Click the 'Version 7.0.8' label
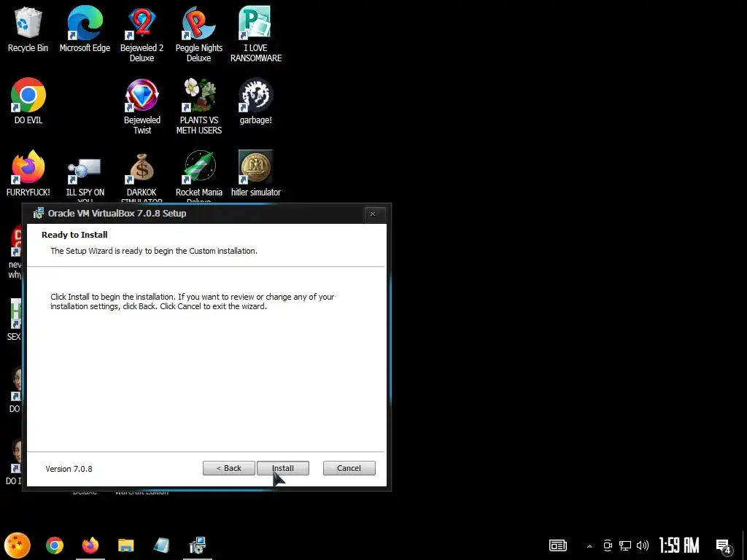747x560 pixels. (69, 469)
